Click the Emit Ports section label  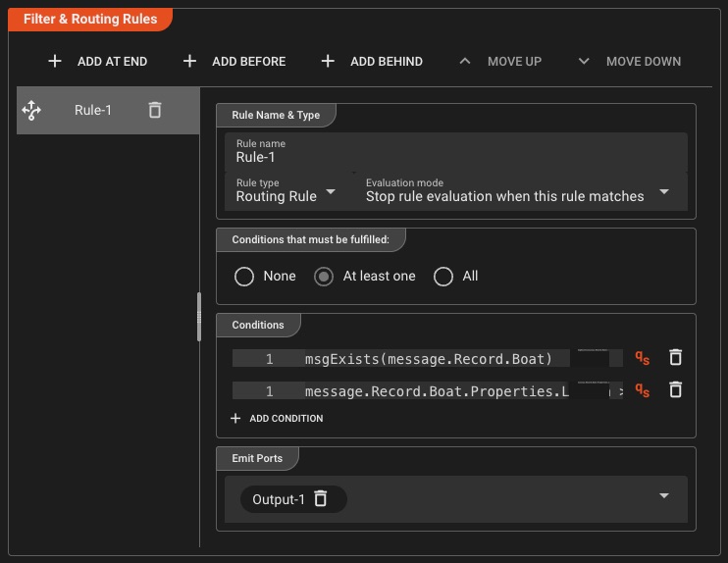(257, 458)
